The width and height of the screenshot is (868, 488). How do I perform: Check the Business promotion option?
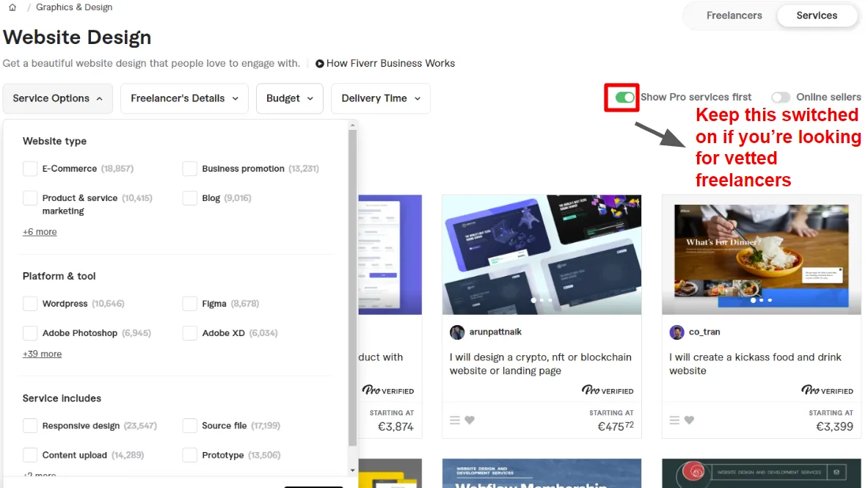189,168
